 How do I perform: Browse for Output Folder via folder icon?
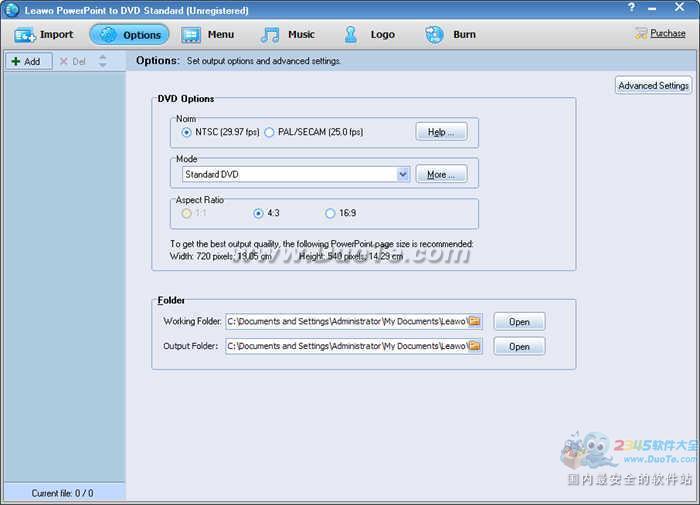475,346
